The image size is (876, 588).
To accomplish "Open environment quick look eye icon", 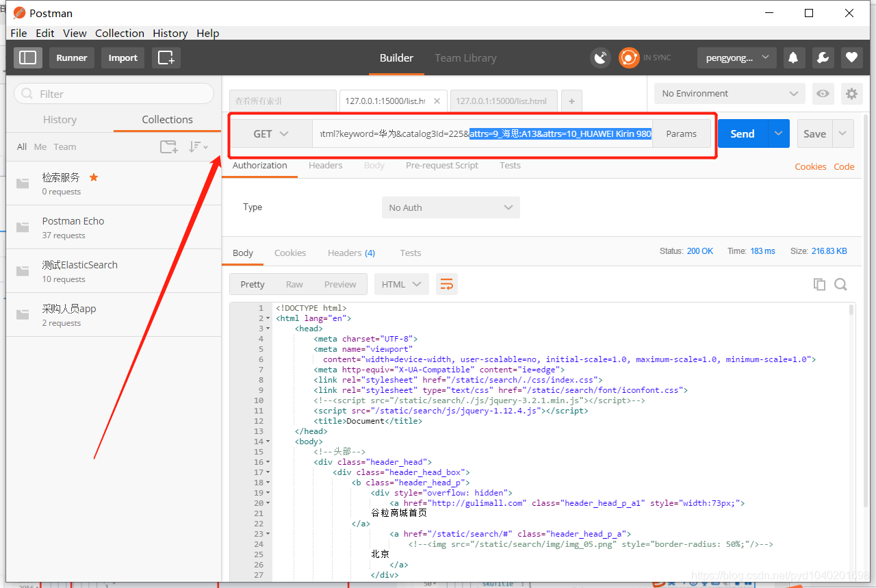I will (823, 94).
